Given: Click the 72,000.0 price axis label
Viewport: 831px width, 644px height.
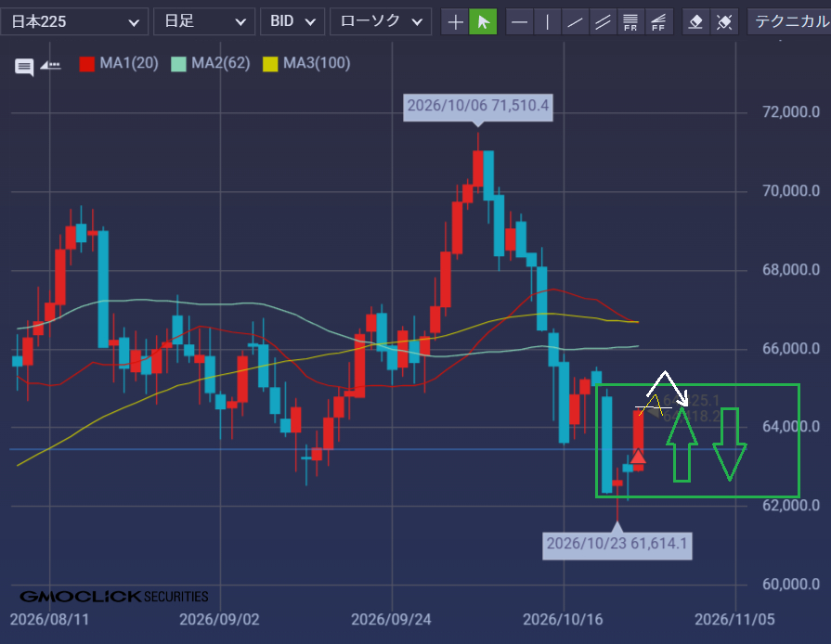Looking at the screenshot, I should pyautogui.click(x=791, y=111).
